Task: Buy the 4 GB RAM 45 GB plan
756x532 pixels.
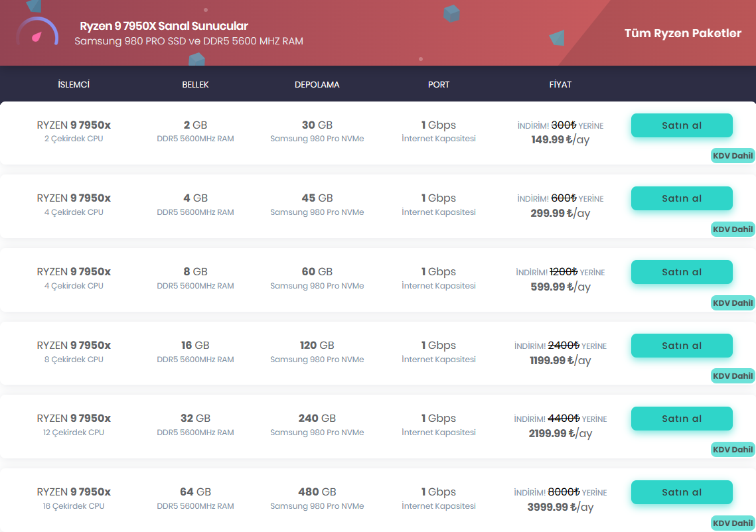Action: click(x=681, y=198)
